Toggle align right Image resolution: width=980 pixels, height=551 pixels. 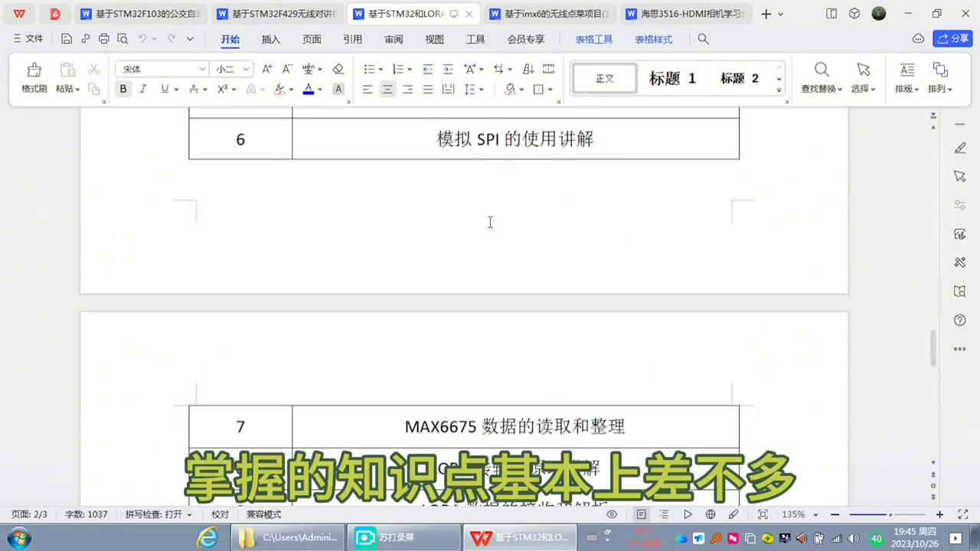tap(407, 90)
